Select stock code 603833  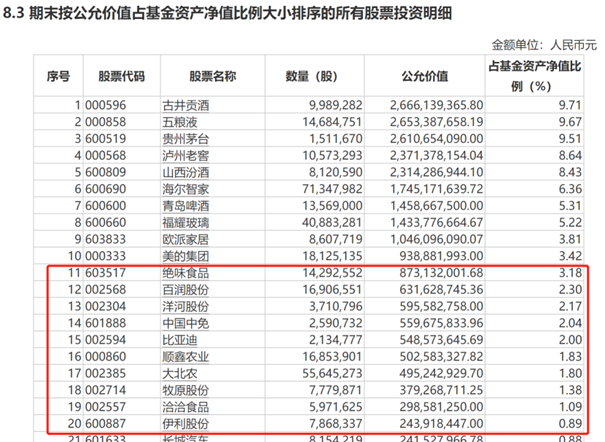click(106, 240)
